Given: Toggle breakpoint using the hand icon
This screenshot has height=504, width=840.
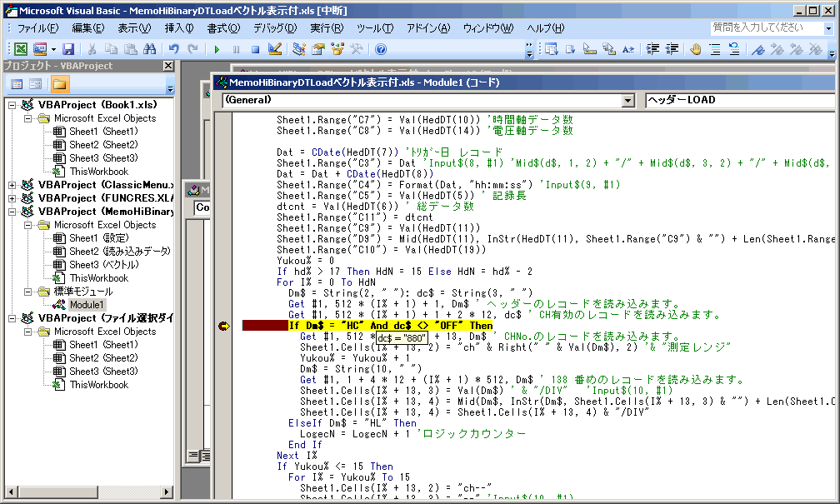Looking at the screenshot, I should [x=695, y=49].
